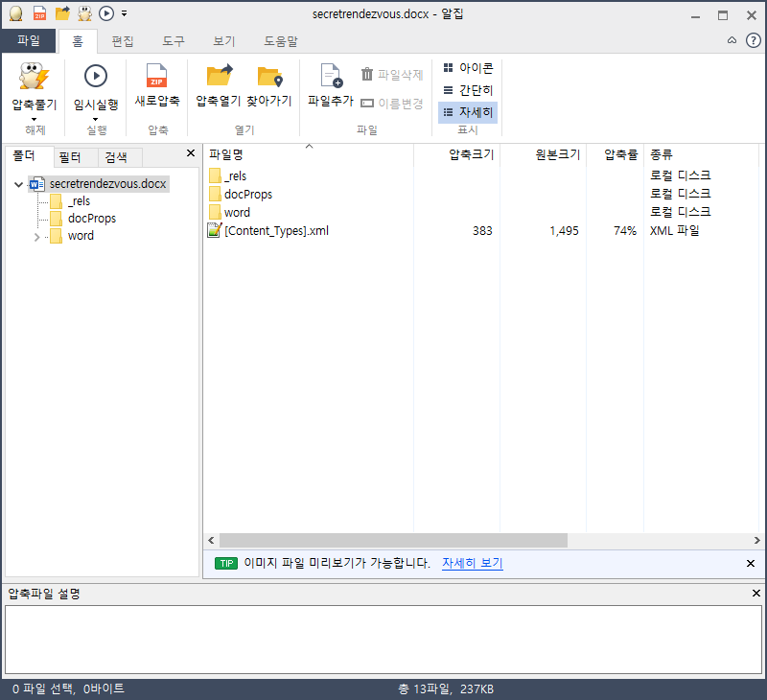Expand the word folder tree node
The height and width of the screenshot is (700, 767).
[36, 237]
